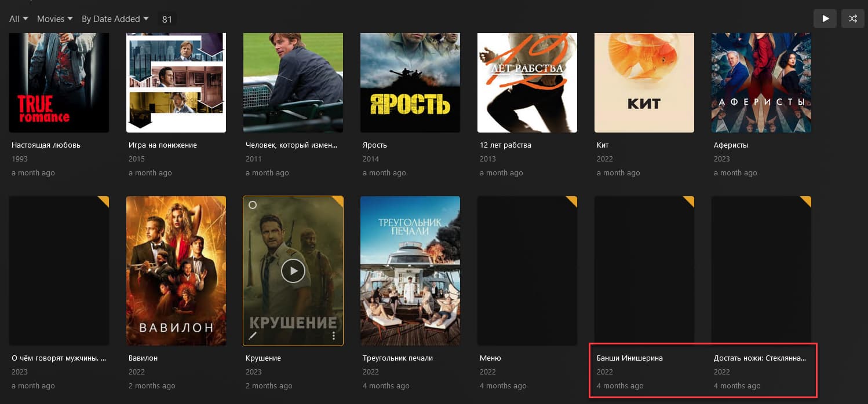The image size is (868, 404).
Task: Open the Аферисты poster
Action: click(x=761, y=83)
